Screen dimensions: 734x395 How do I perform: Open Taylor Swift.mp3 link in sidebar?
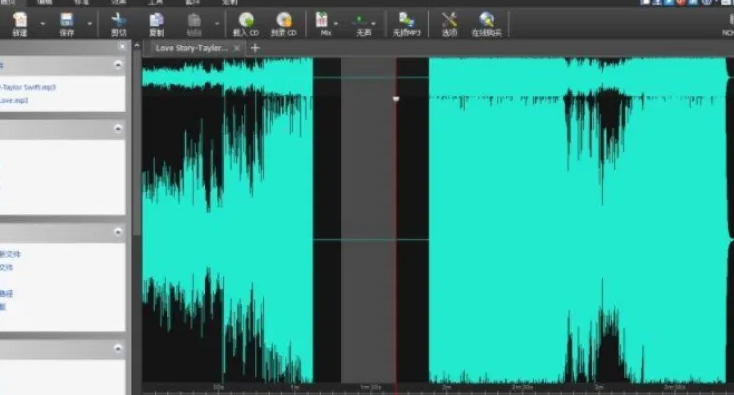(x=28, y=87)
